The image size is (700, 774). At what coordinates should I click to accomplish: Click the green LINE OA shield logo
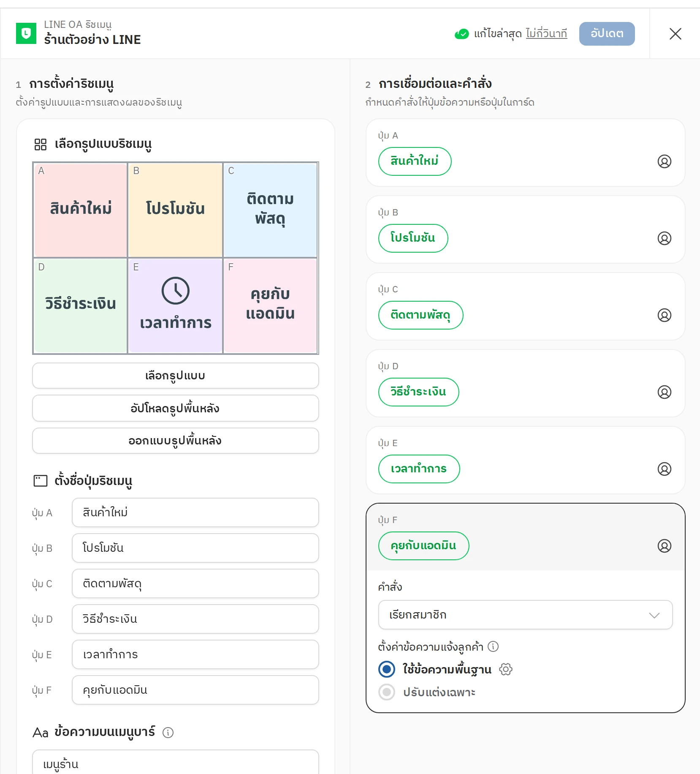[x=26, y=33]
